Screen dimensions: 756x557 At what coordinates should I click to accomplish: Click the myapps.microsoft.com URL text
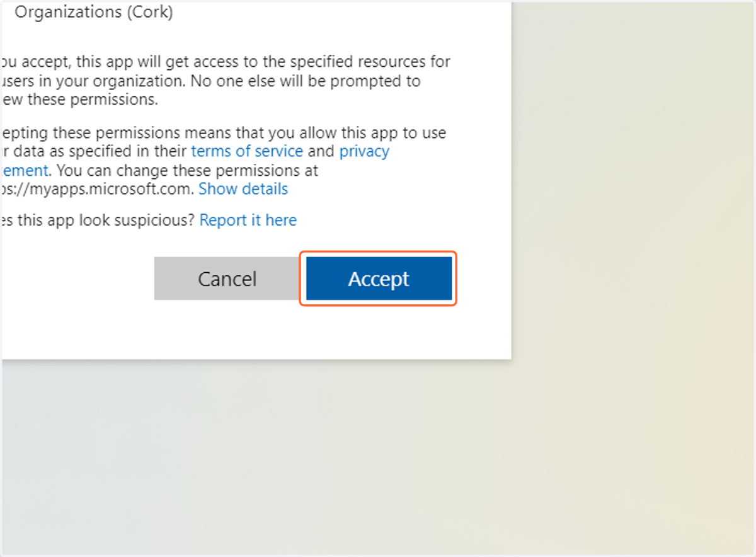[96, 189]
